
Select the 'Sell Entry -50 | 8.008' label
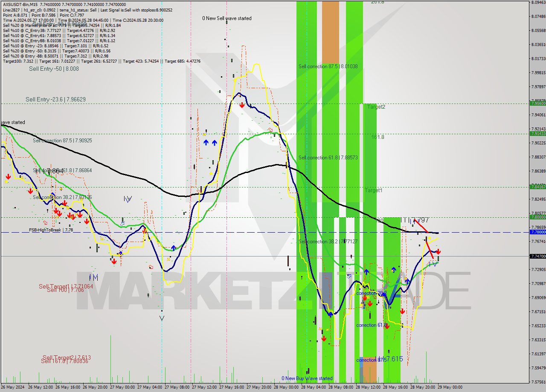pos(54,68)
